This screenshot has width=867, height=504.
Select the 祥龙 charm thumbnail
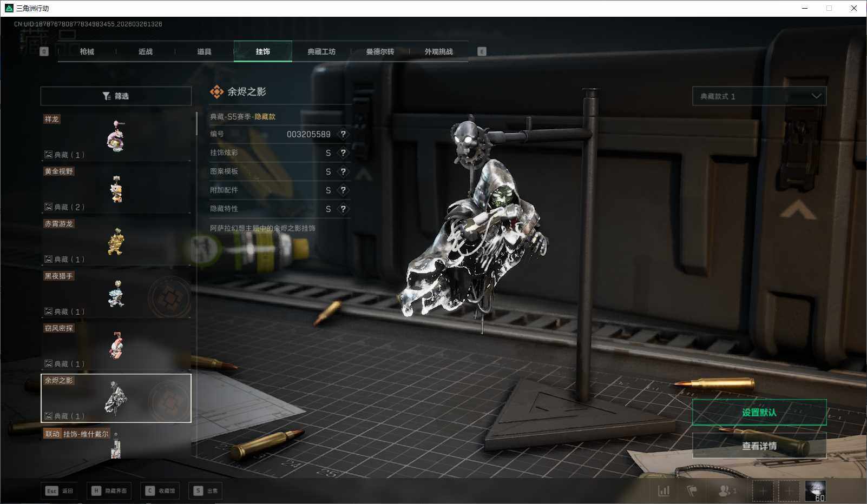tap(116, 136)
